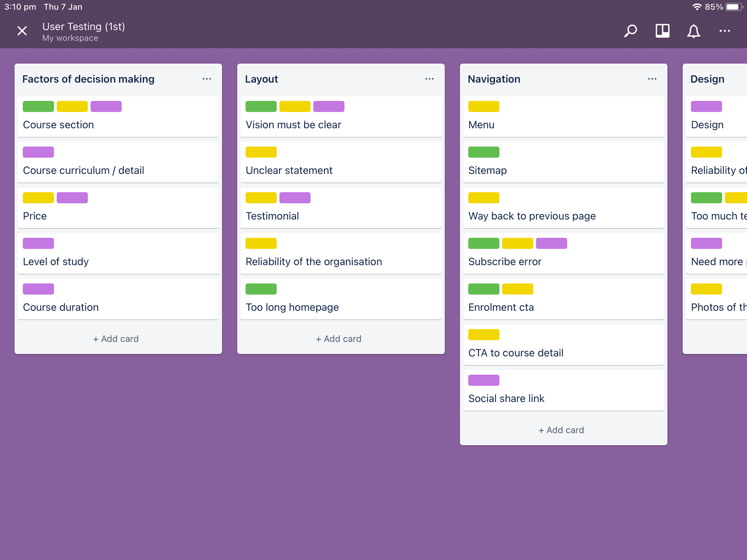Open the Layout list options menu
The width and height of the screenshot is (747, 560).
click(429, 79)
